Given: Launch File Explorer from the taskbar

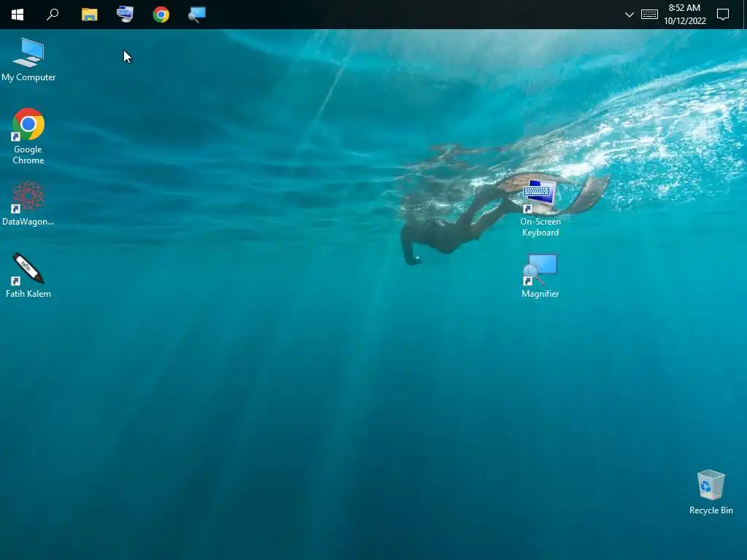Looking at the screenshot, I should pos(89,15).
